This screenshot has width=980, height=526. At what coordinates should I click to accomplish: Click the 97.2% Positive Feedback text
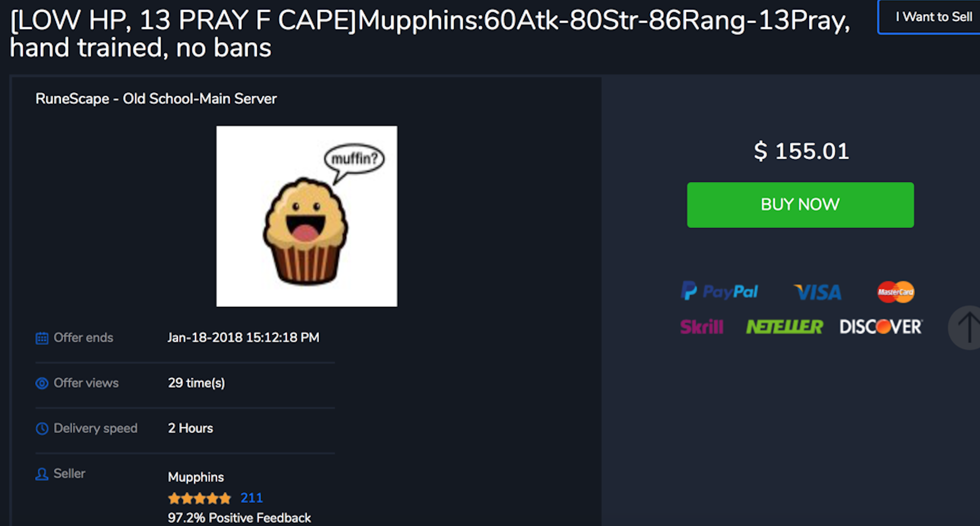[x=239, y=518]
